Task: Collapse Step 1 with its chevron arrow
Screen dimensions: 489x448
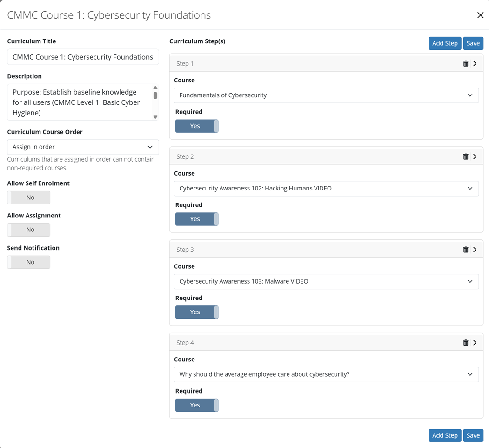Action: pyautogui.click(x=475, y=64)
